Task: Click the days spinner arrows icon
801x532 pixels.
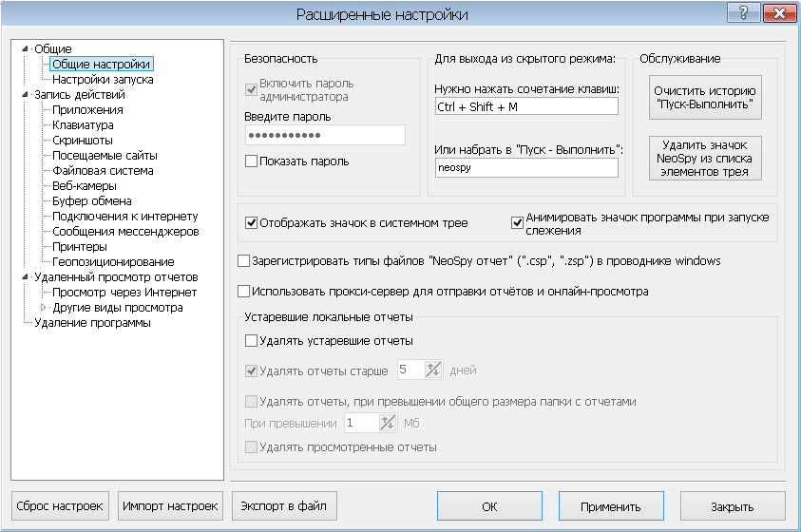Action: coord(434,370)
